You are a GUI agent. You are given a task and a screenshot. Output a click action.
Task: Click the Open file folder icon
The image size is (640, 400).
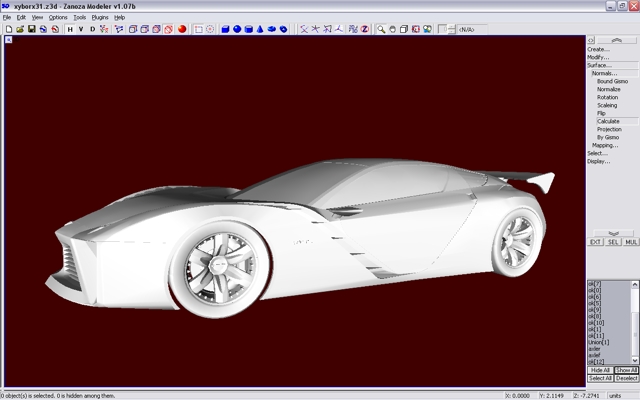point(19,29)
